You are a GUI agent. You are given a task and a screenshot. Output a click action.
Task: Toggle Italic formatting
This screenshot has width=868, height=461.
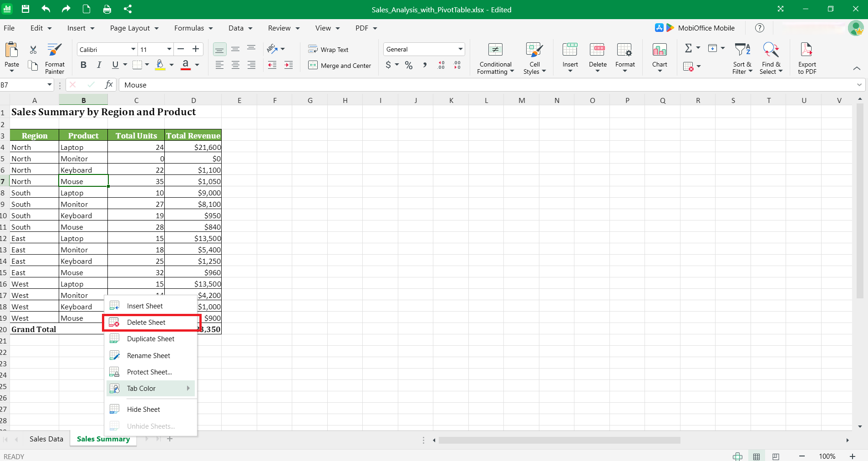pyautogui.click(x=99, y=65)
